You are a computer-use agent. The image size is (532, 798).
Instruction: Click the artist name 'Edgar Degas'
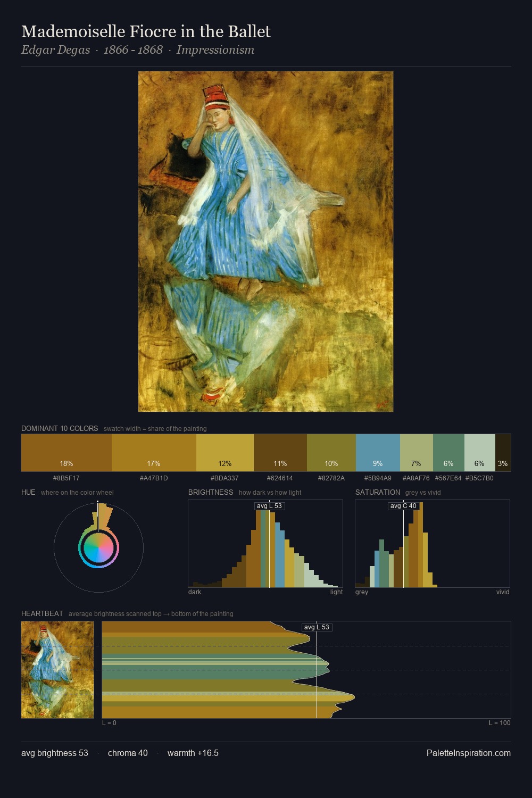(x=56, y=50)
